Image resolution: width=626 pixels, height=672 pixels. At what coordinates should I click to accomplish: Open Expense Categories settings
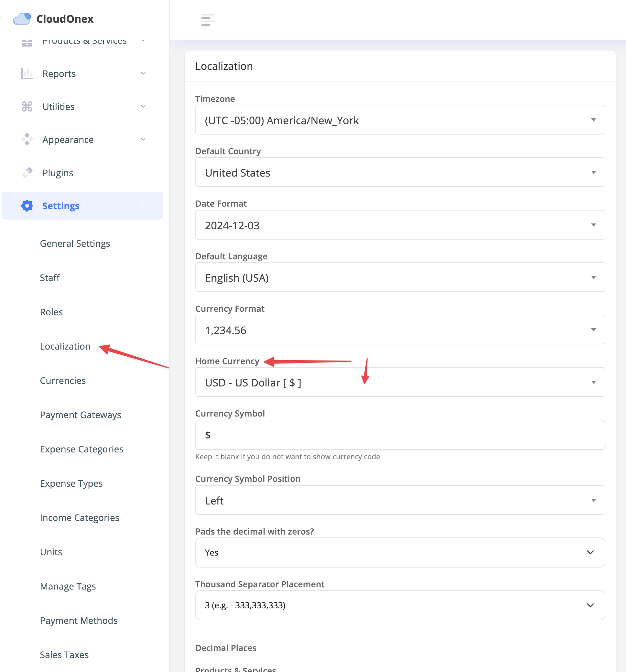coord(81,449)
